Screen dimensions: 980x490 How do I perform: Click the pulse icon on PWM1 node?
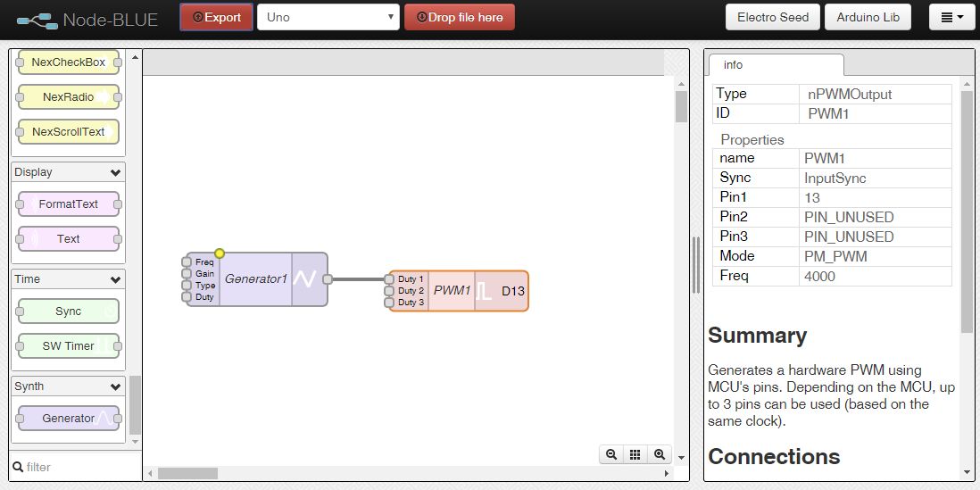pyautogui.click(x=484, y=291)
